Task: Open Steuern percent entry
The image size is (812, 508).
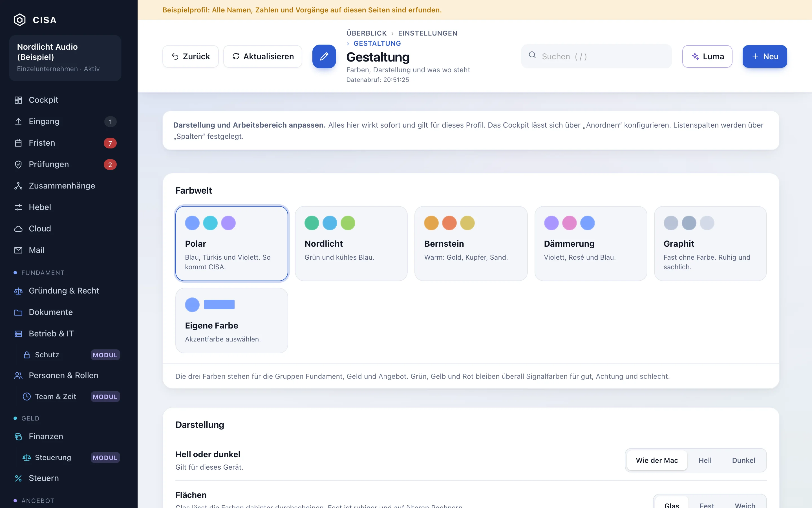Action: pos(65,478)
